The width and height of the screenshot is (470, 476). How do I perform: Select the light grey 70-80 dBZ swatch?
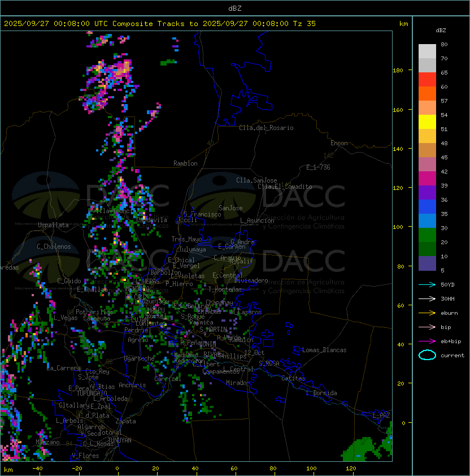(427, 51)
